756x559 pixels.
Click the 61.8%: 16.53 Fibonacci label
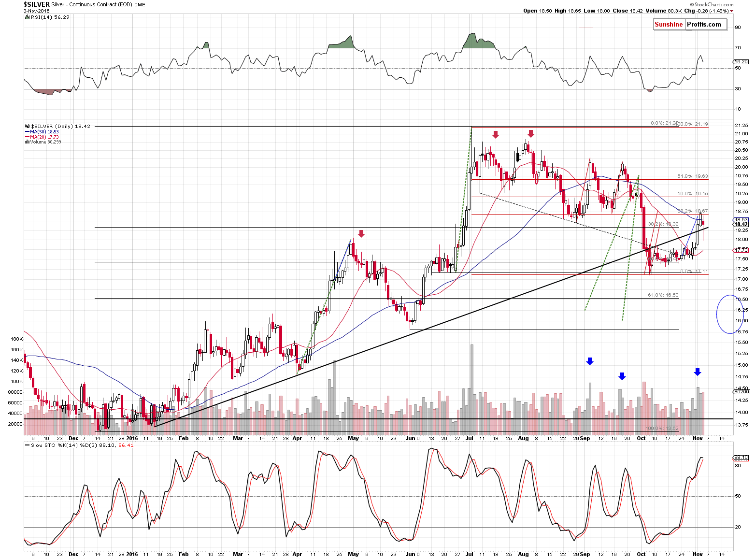(x=663, y=295)
